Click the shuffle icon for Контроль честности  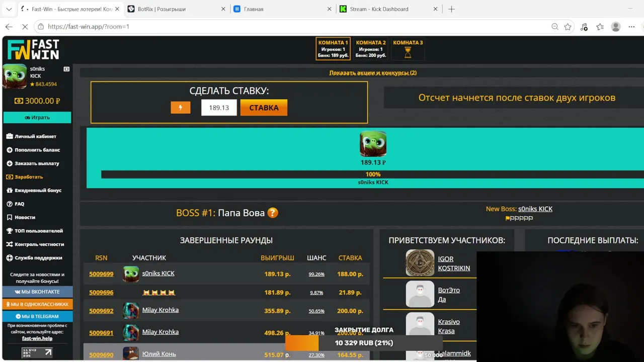(10, 244)
